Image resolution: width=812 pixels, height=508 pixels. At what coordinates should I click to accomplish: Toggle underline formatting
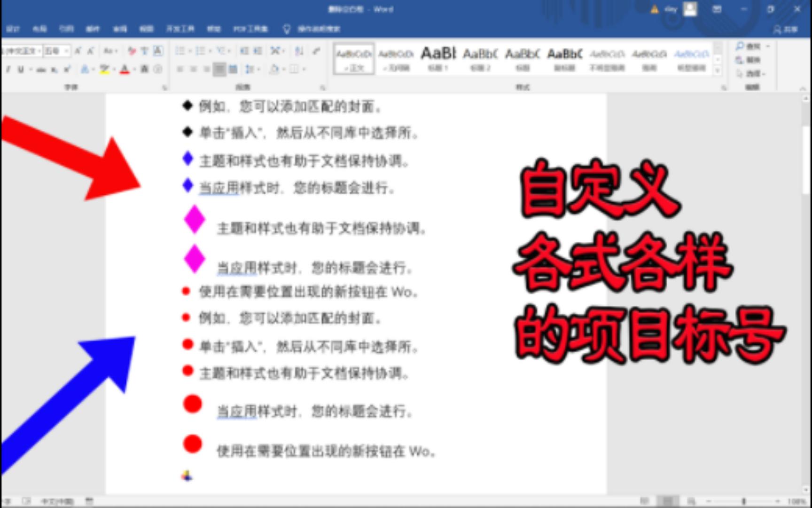(21, 70)
